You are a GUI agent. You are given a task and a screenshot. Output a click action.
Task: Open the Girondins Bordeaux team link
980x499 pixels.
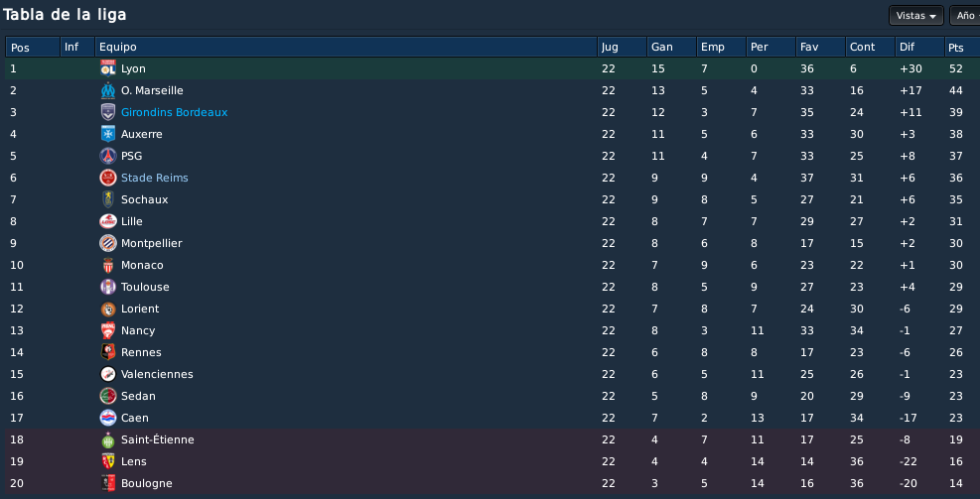[x=175, y=112]
